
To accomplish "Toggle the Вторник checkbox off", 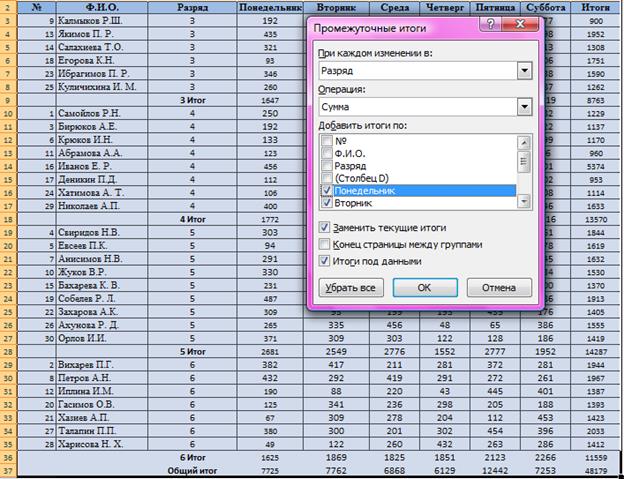I will click(x=325, y=202).
